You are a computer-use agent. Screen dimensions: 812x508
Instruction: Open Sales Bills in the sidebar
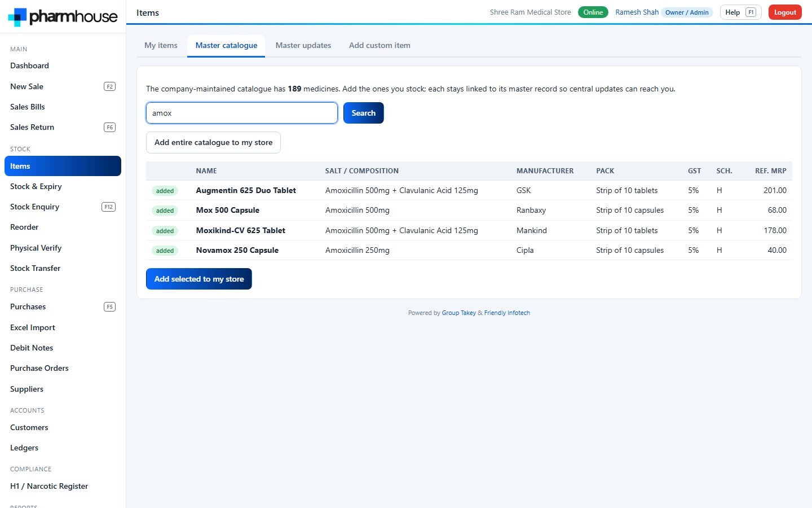(x=63, y=107)
